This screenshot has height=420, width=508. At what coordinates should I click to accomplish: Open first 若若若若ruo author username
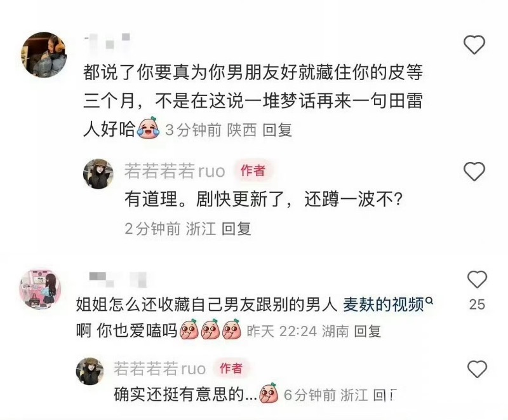click(x=175, y=171)
